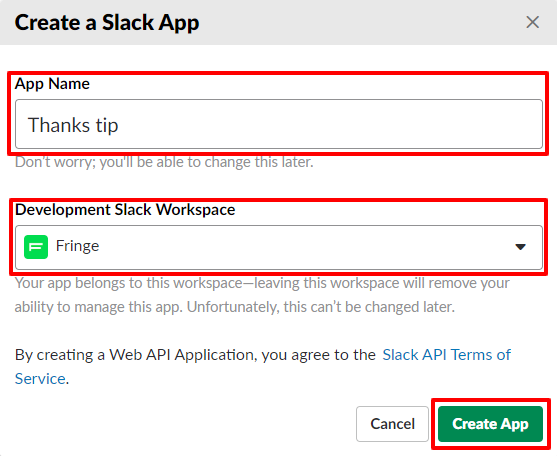Click the dropdown arrow next to Fringe
557x456 pixels.
pyautogui.click(x=520, y=247)
